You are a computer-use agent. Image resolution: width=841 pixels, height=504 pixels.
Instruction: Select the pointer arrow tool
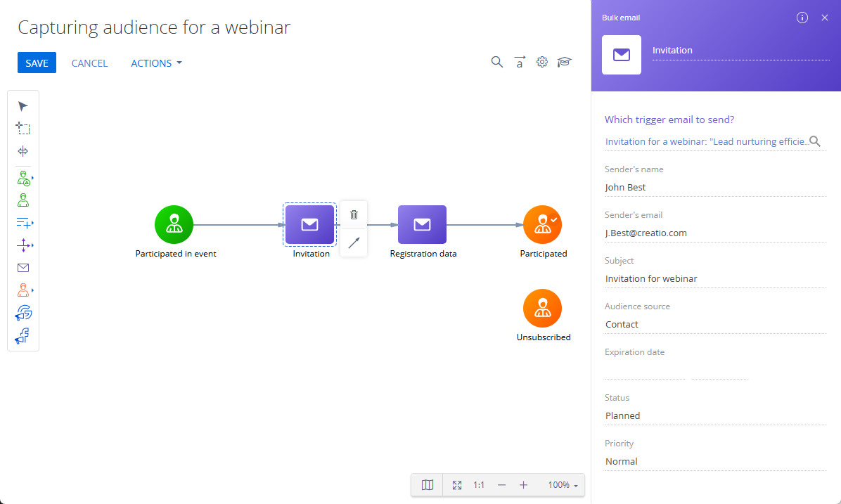23,106
